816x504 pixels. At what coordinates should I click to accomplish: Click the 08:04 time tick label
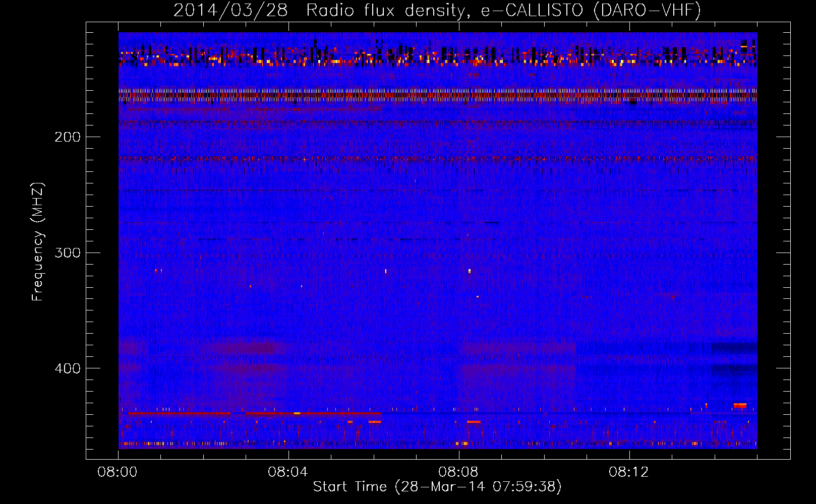click(x=288, y=472)
